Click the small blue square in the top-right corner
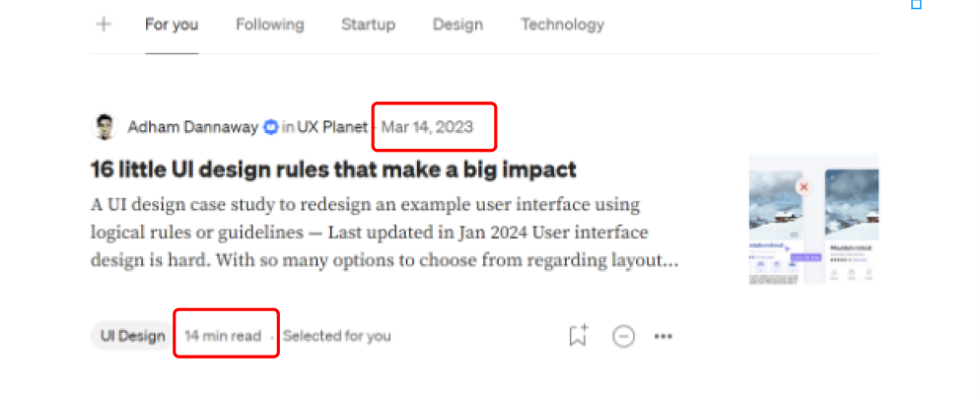This screenshot has width=980, height=394. [x=916, y=5]
